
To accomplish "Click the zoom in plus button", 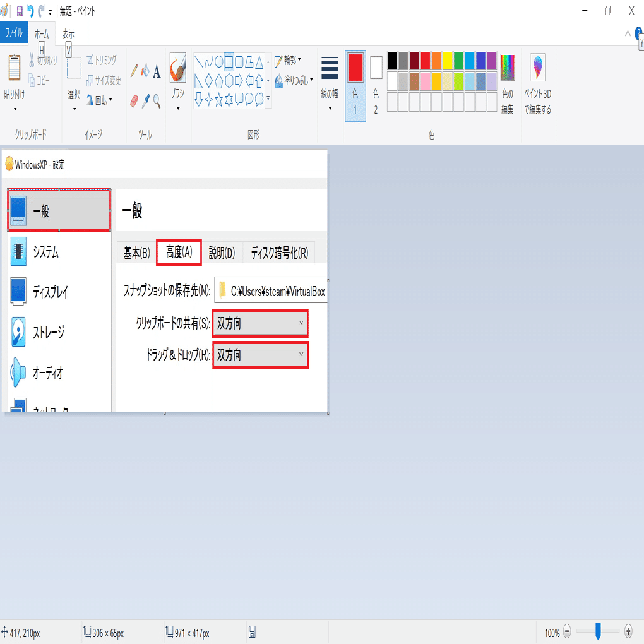I will click(628, 631).
